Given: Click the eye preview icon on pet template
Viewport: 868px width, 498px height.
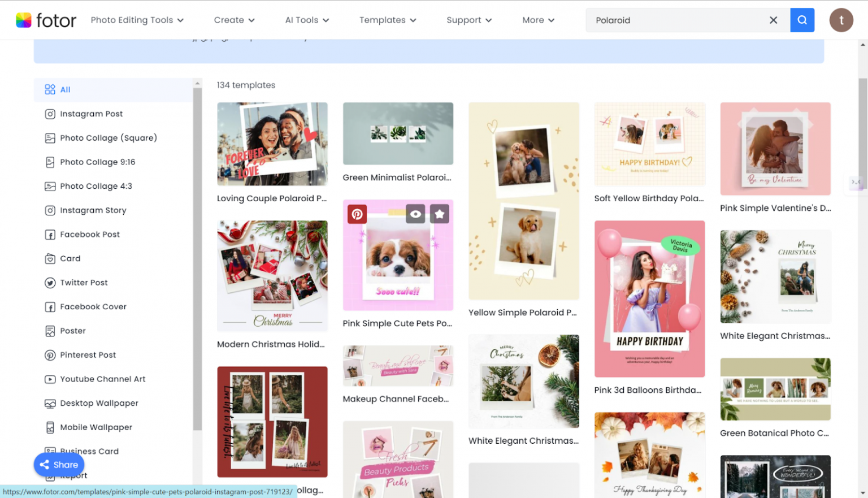Looking at the screenshot, I should [x=415, y=214].
